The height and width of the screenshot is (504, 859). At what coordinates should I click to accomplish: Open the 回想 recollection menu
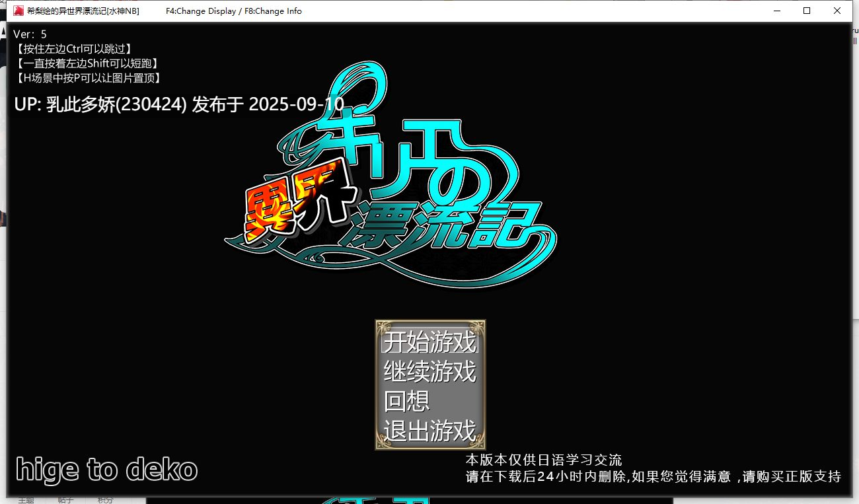407,401
